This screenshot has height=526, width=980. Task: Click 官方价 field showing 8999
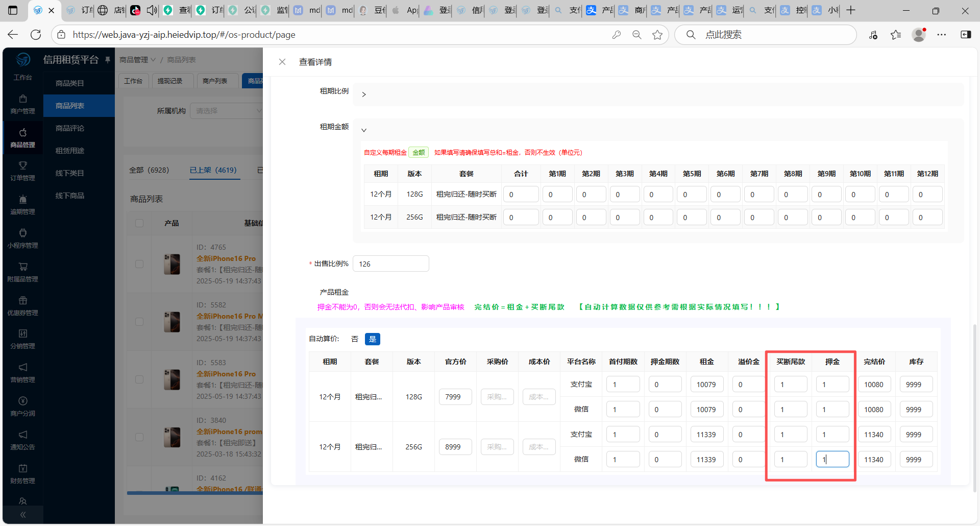click(455, 447)
